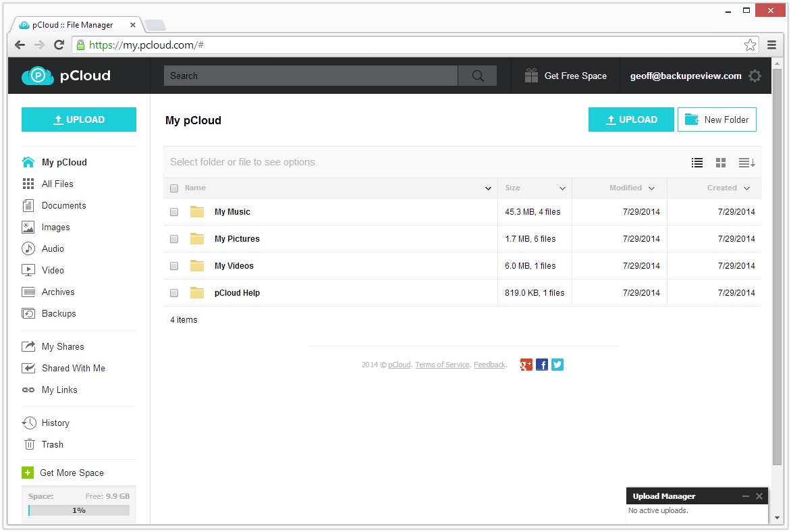This screenshot has height=532, width=791.
Task: Toggle the select-all checkbox in header
Action: [x=174, y=188]
